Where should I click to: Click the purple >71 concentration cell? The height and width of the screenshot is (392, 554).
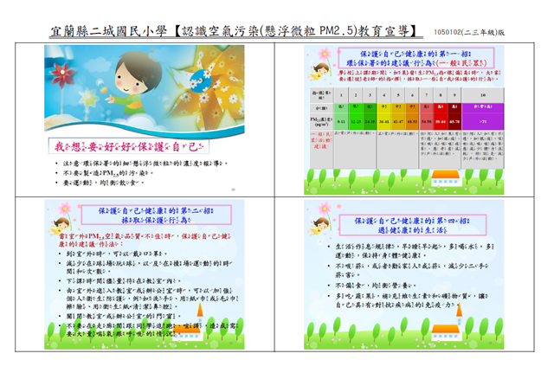tap(483, 121)
